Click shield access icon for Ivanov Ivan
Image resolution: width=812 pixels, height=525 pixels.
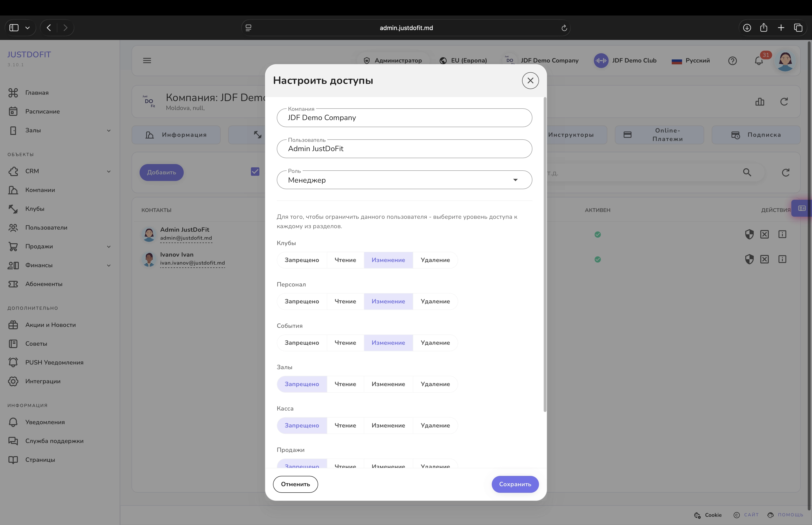coord(749,259)
